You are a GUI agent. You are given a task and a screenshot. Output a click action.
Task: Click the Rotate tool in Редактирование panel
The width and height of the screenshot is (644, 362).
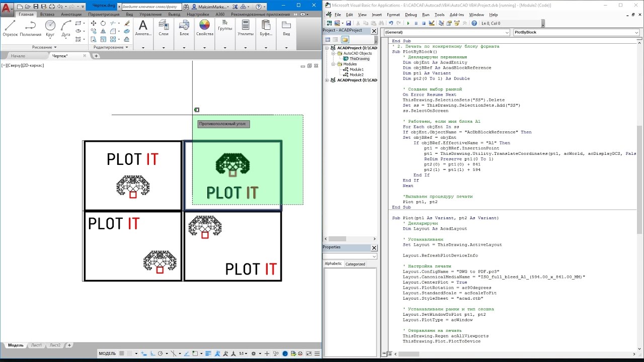(103, 23)
